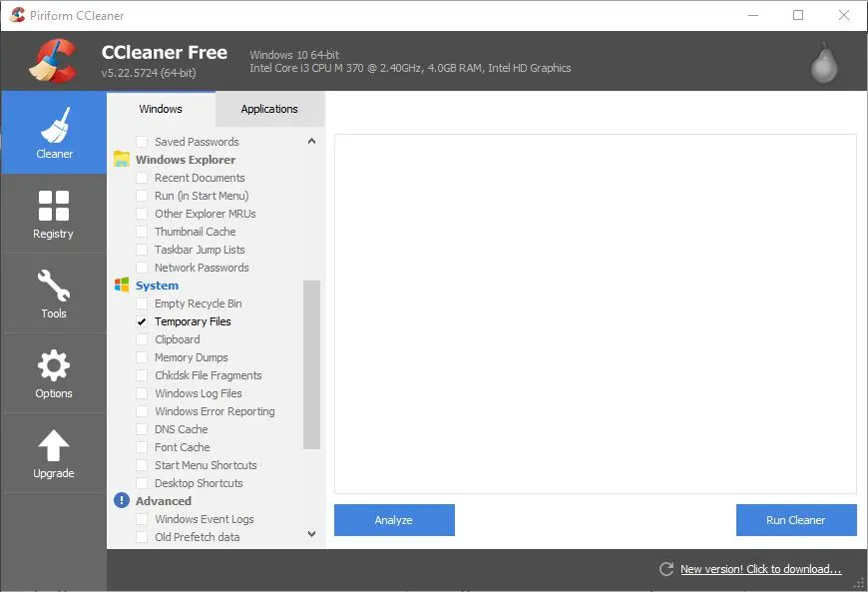Check the DNS Cache option
868x592 pixels.
[x=142, y=429]
